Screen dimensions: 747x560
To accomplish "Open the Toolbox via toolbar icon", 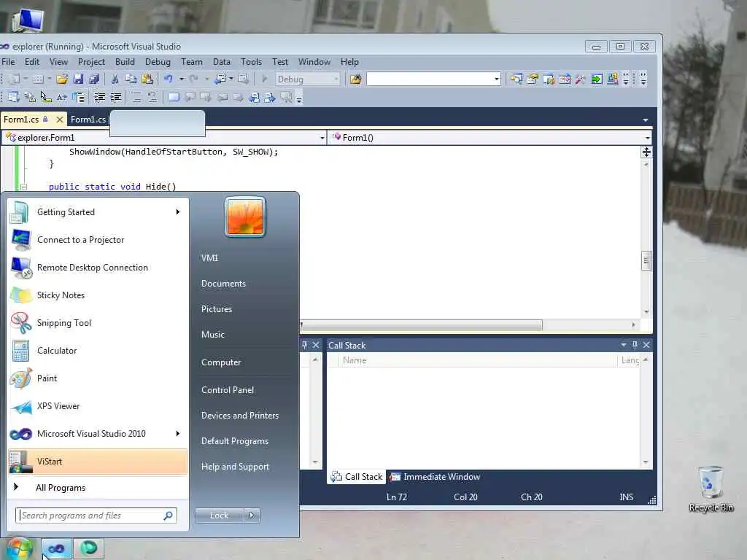I will pyautogui.click(x=580, y=79).
